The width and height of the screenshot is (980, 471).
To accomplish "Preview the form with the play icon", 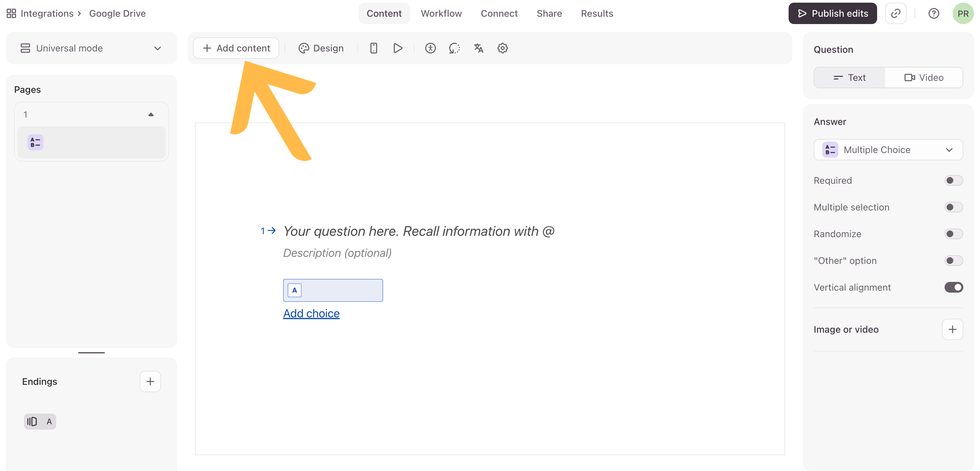I will [398, 48].
